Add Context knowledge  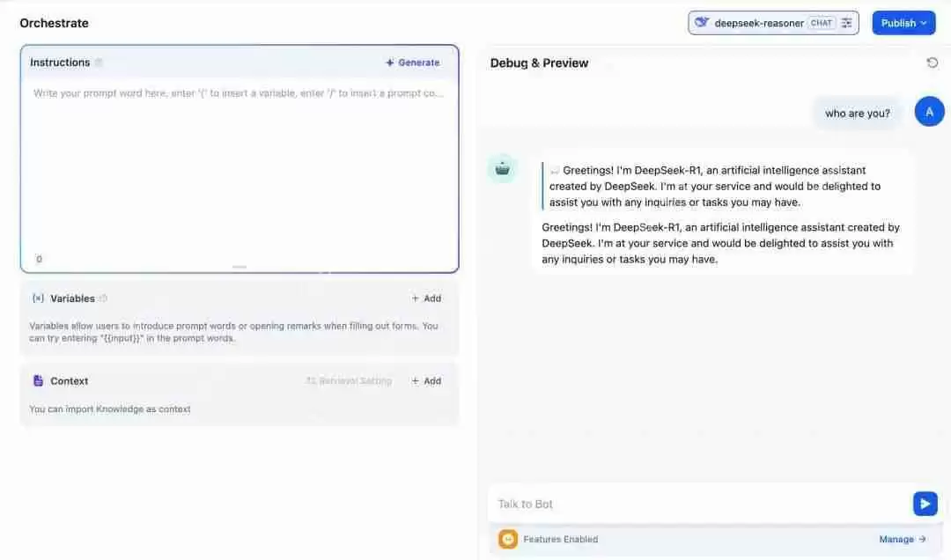[426, 379]
